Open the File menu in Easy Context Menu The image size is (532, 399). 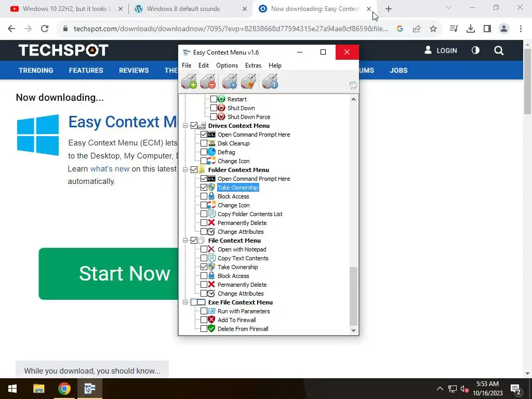coord(187,65)
